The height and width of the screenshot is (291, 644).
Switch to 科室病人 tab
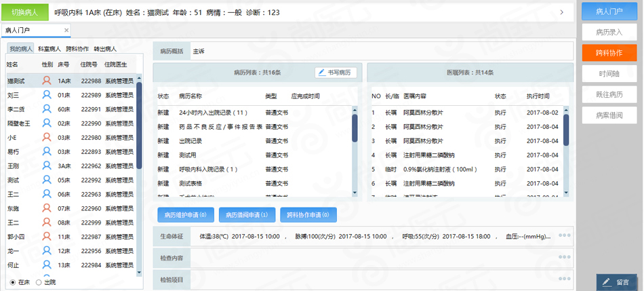pos(49,49)
